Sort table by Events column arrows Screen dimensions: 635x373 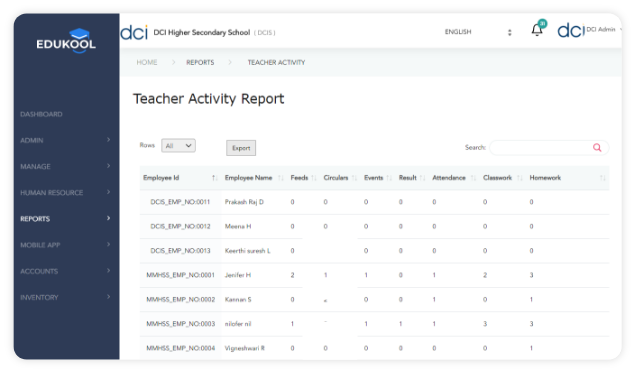[389, 178]
